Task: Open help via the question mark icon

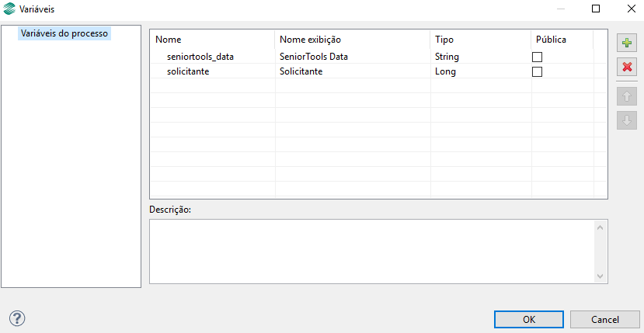Action: coord(17,318)
